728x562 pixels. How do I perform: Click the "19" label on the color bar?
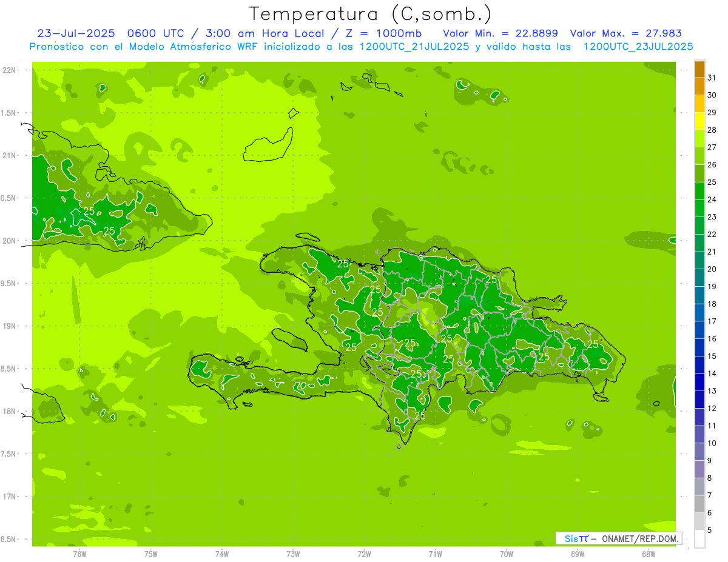click(x=712, y=287)
